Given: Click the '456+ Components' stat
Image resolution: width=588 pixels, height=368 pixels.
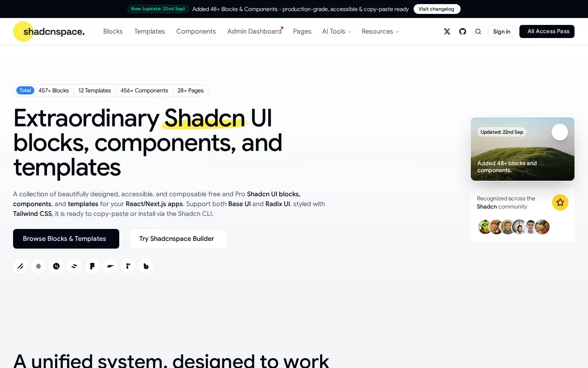Looking at the screenshot, I should tap(144, 90).
